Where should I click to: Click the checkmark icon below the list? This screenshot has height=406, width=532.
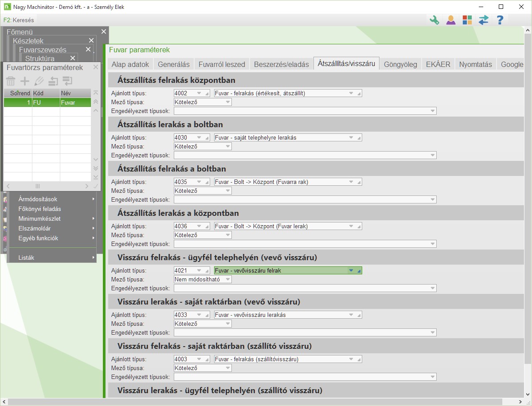click(96, 187)
